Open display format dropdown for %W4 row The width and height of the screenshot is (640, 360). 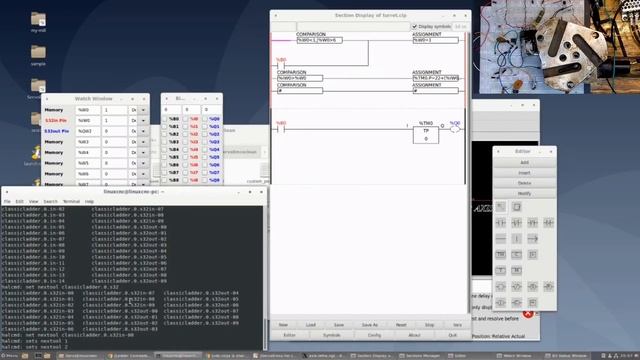pyautogui.click(x=143, y=153)
